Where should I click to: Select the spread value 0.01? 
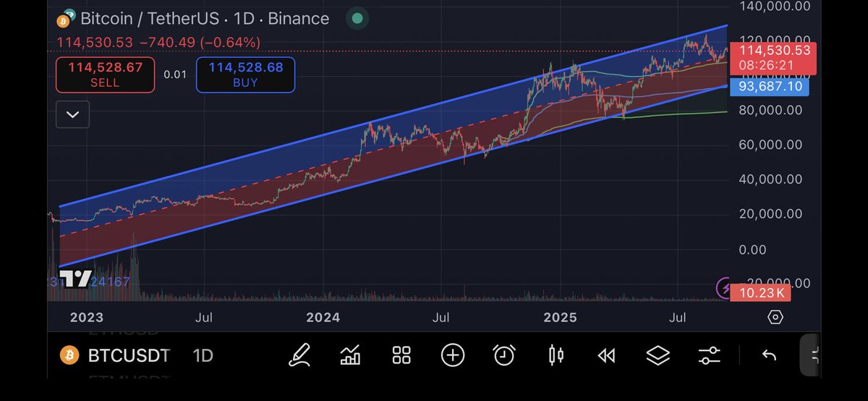[174, 75]
